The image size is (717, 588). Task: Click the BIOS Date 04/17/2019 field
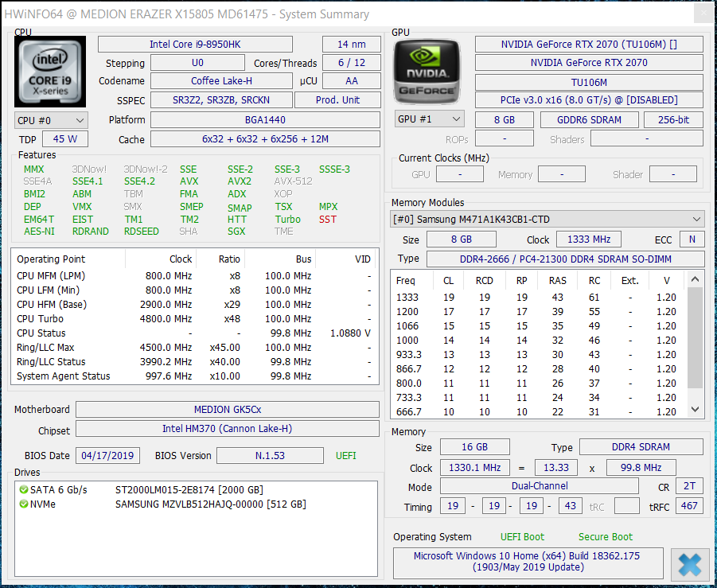tap(107, 455)
